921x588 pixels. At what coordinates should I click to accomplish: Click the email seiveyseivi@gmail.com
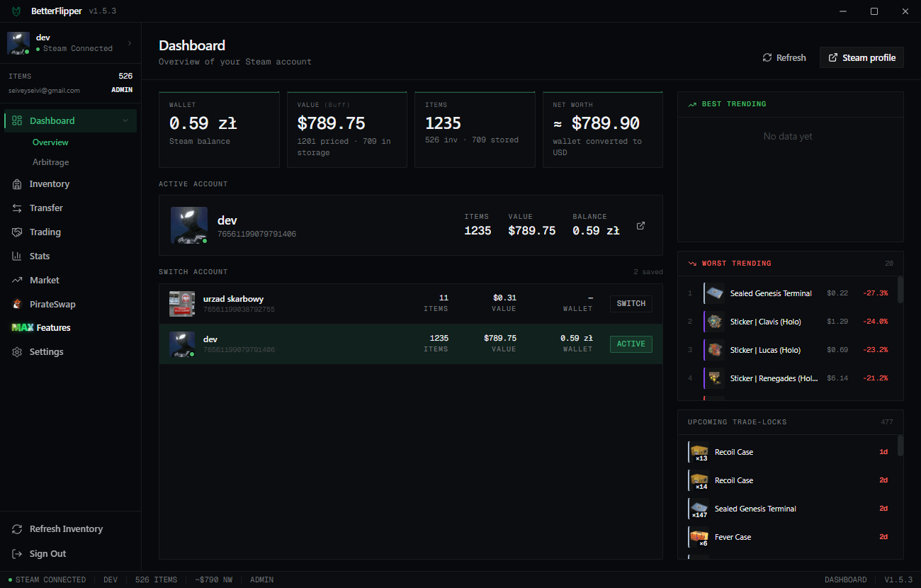[x=44, y=91]
